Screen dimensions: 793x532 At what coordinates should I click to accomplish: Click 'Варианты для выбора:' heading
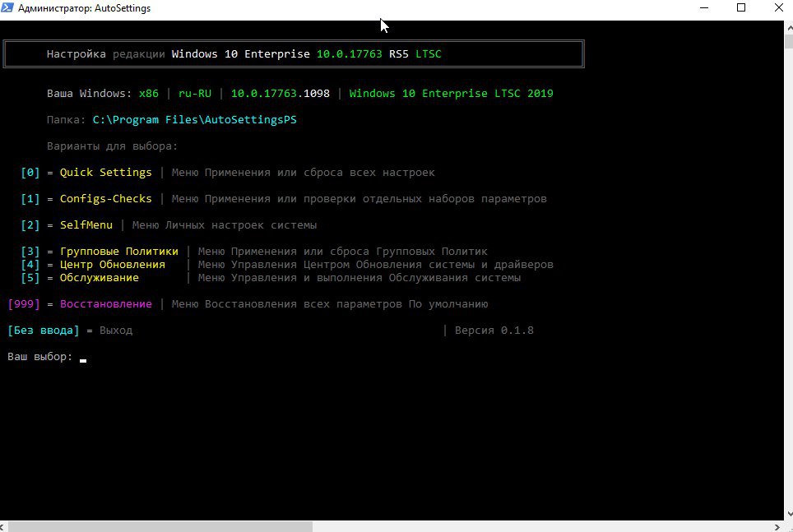pyautogui.click(x=112, y=146)
